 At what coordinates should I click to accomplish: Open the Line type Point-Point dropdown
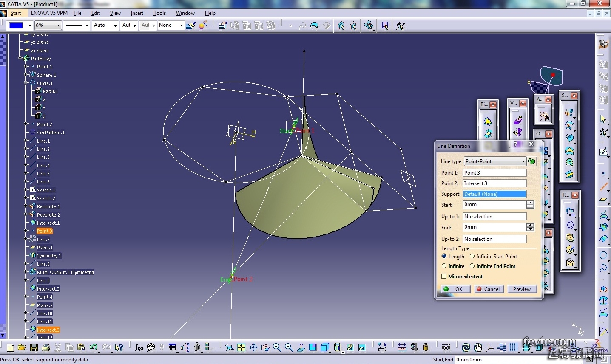(495, 161)
